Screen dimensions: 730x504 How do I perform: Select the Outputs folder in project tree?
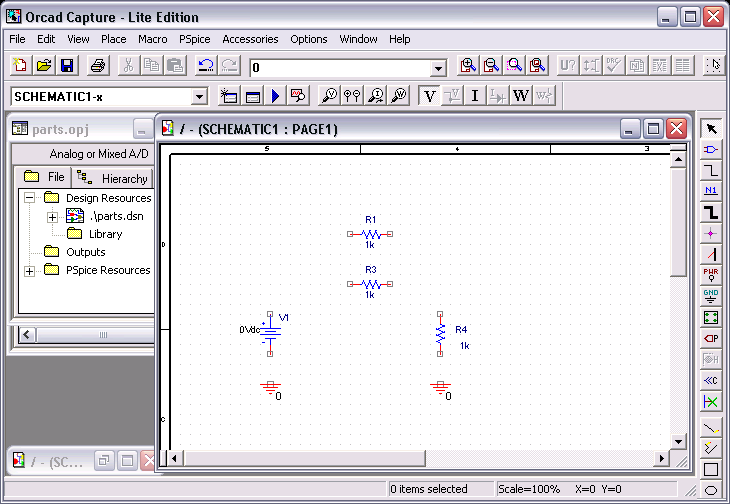(x=85, y=252)
